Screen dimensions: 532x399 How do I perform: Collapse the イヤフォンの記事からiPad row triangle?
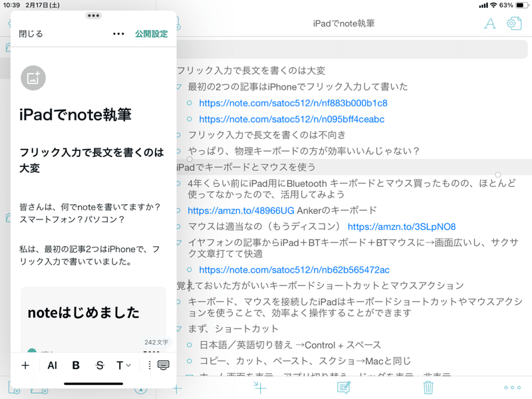tap(179, 243)
